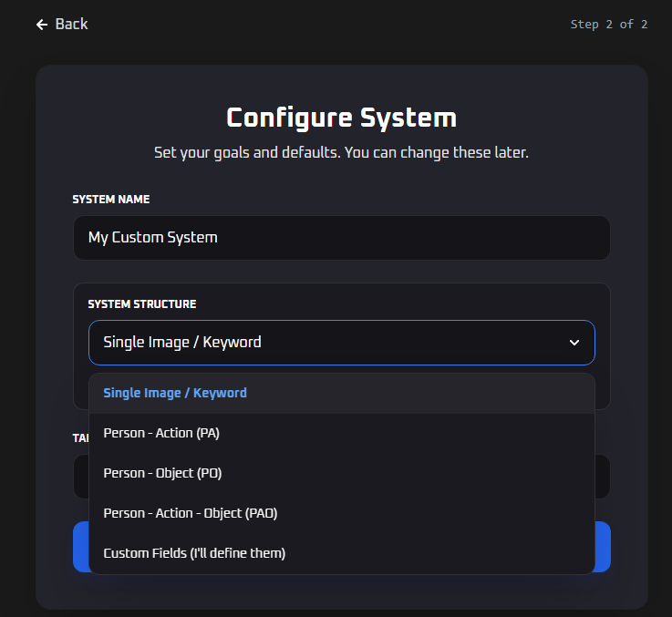Go back via the Back link text

(71, 24)
